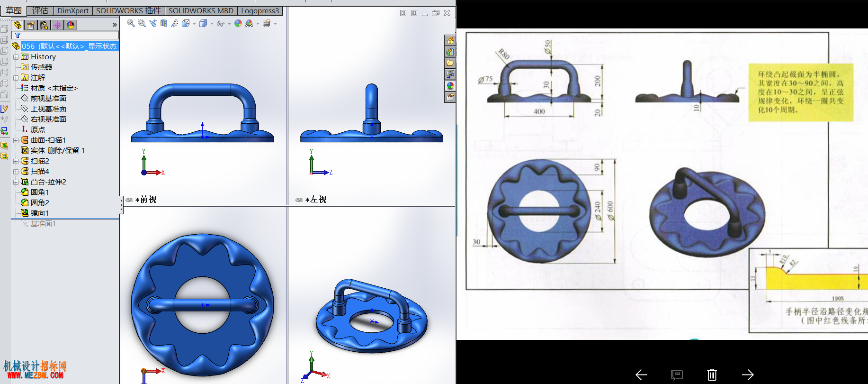
Task: Select 右视基准面 plane
Action: pyautogui.click(x=48, y=119)
